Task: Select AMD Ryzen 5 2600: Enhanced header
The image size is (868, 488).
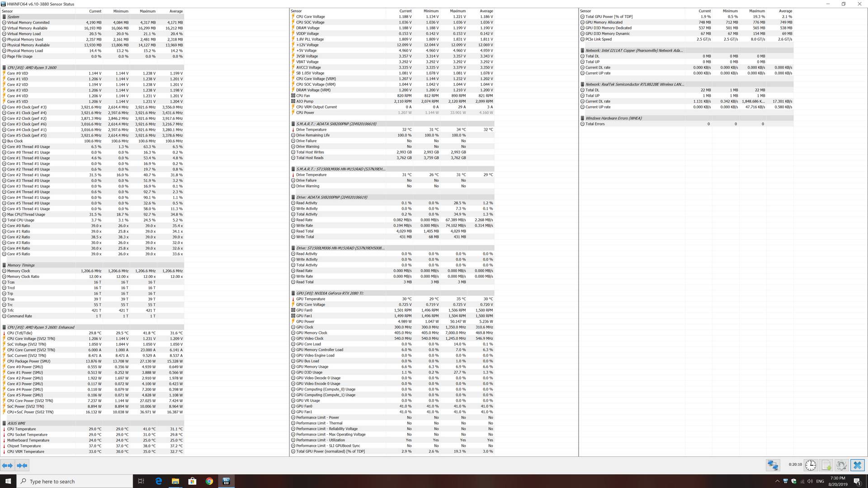Action: [x=93, y=327]
